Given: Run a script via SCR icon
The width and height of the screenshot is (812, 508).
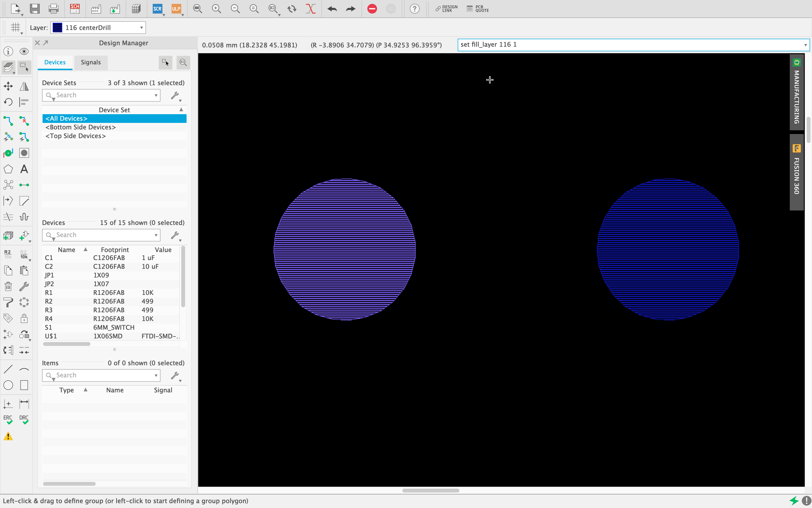Looking at the screenshot, I should (157, 9).
